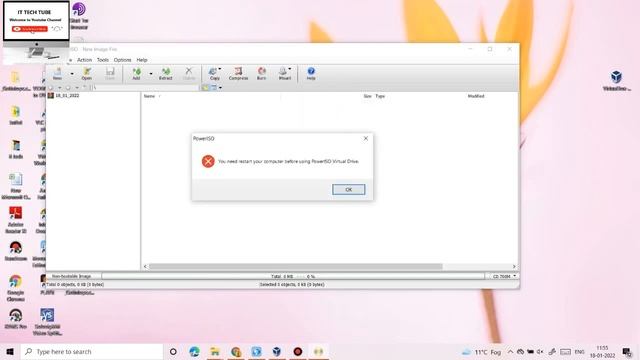Click the path address field
640x360 pixels.
[x=146, y=87]
